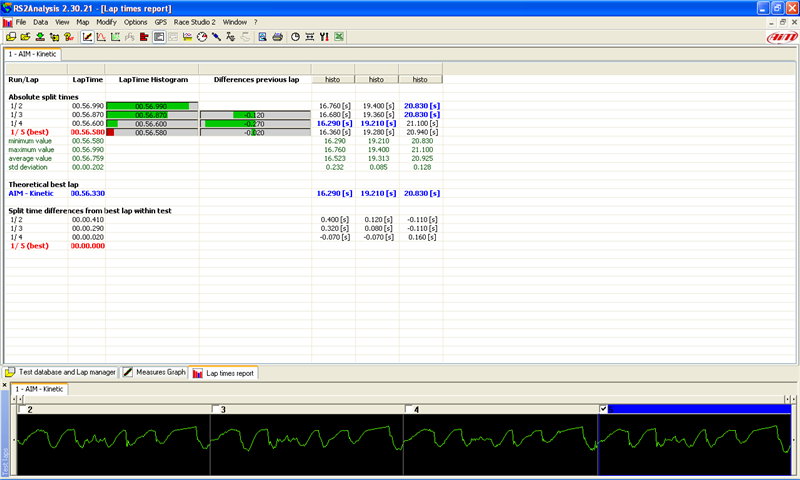Click the 'std deviation' row label

tap(28, 167)
